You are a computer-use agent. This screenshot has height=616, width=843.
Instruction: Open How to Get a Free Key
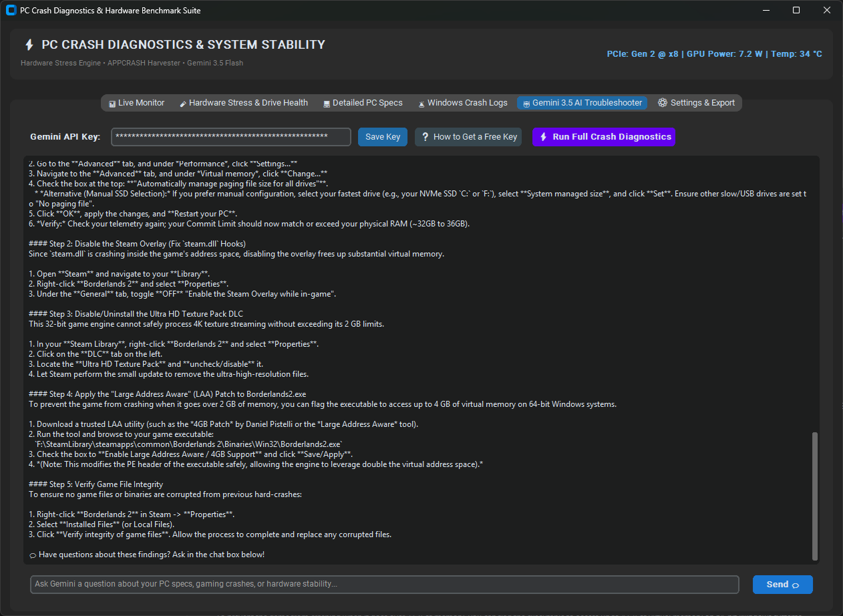[x=468, y=136]
